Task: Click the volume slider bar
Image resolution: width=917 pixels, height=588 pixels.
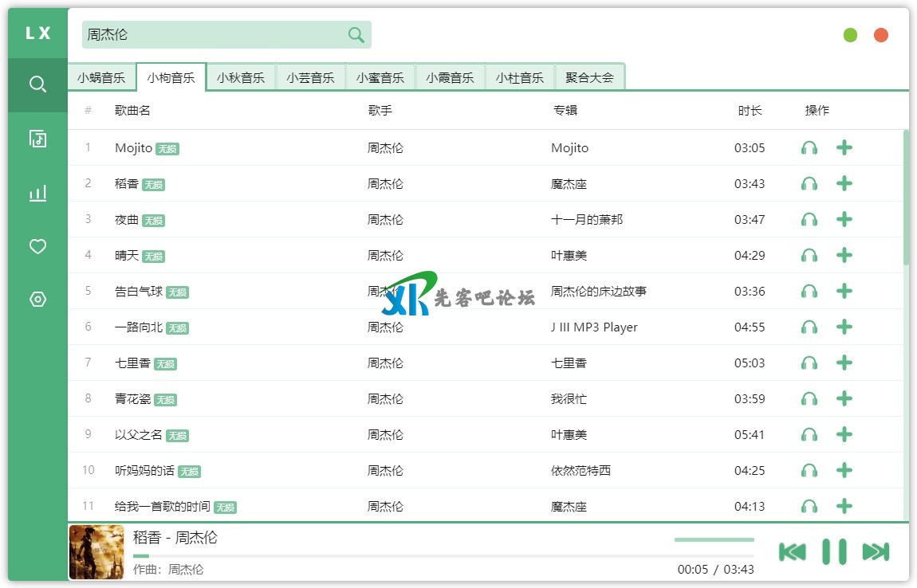Action: (x=714, y=540)
